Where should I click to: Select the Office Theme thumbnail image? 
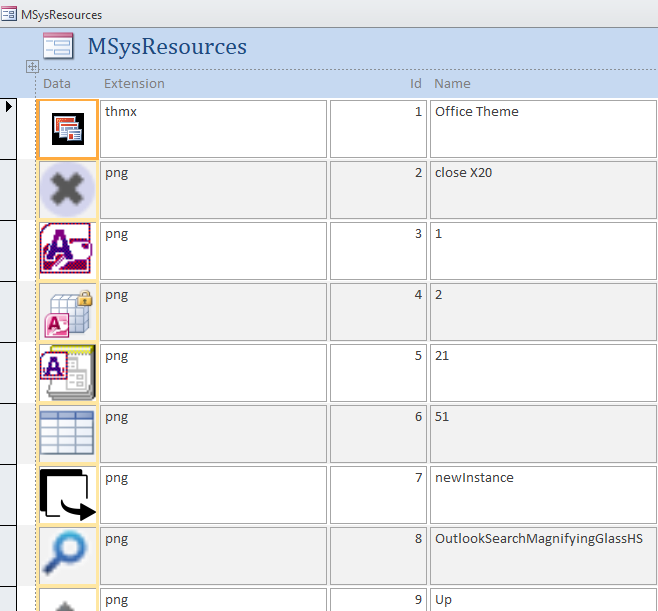(68, 129)
